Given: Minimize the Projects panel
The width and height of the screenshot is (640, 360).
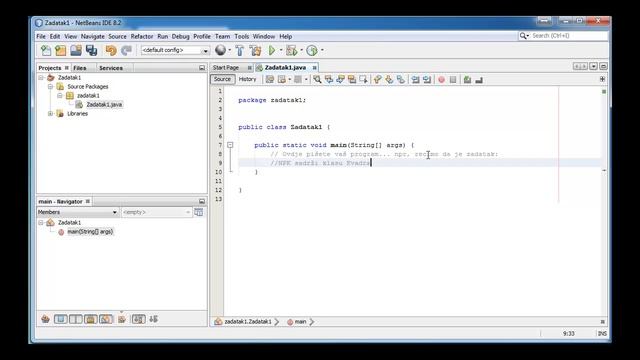Looking at the screenshot, I should pos(202,68).
